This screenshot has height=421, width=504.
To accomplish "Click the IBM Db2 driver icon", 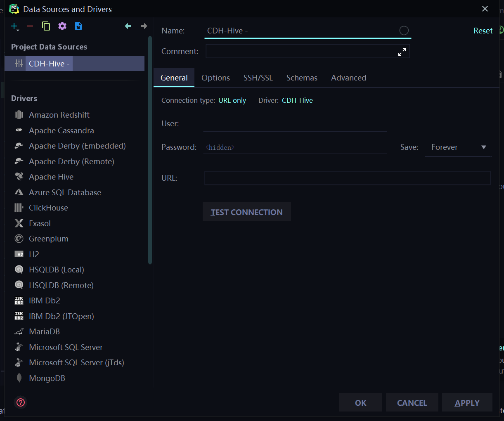I will tap(19, 300).
